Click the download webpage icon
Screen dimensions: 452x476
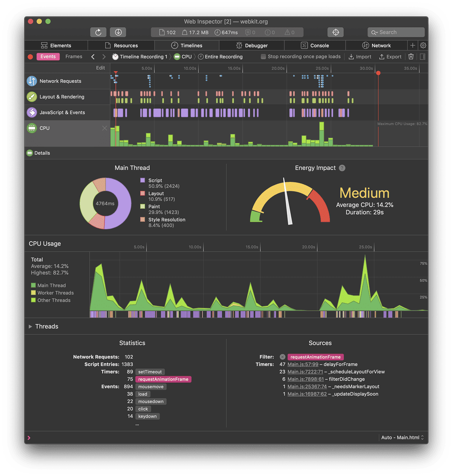[x=118, y=32]
